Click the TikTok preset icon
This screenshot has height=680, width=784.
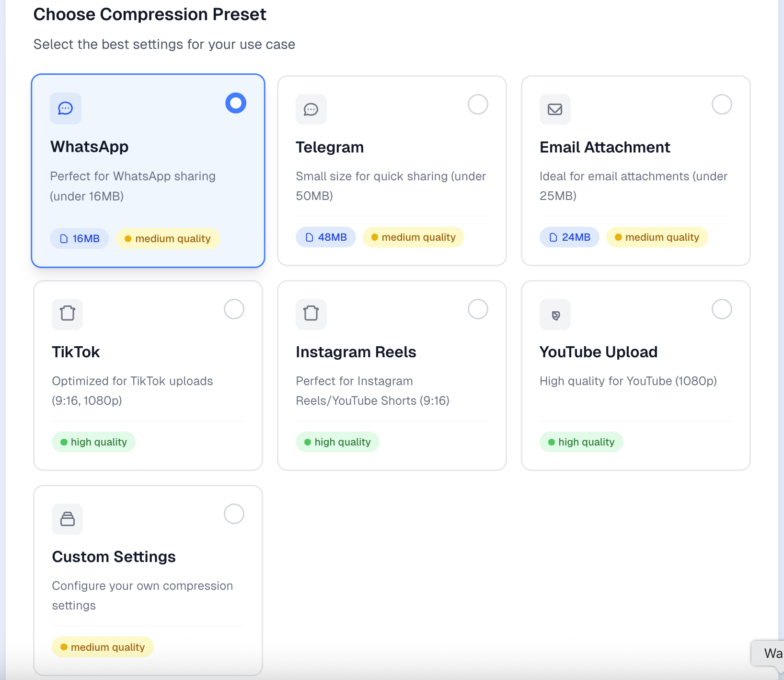[x=68, y=314]
